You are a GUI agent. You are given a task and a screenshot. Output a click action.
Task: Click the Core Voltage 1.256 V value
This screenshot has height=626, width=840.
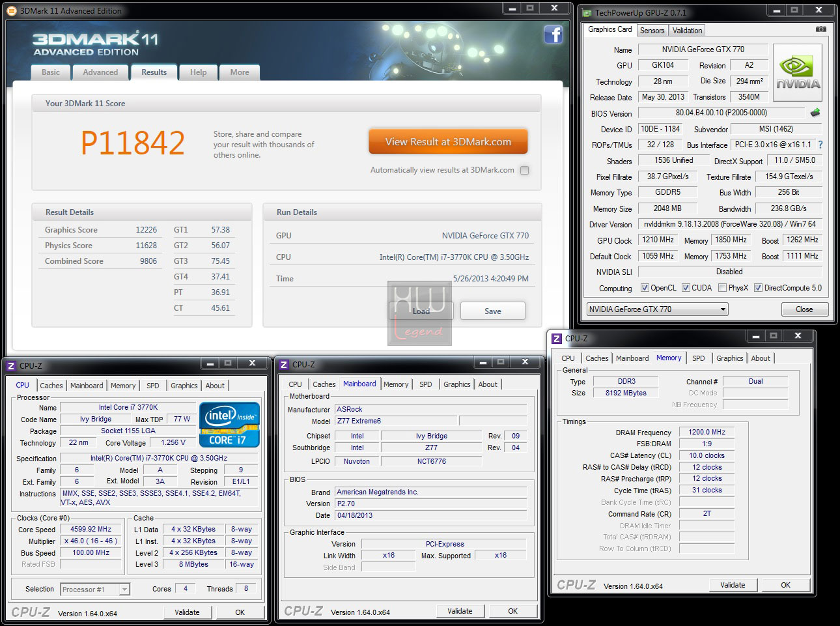[x=173, y=442]
